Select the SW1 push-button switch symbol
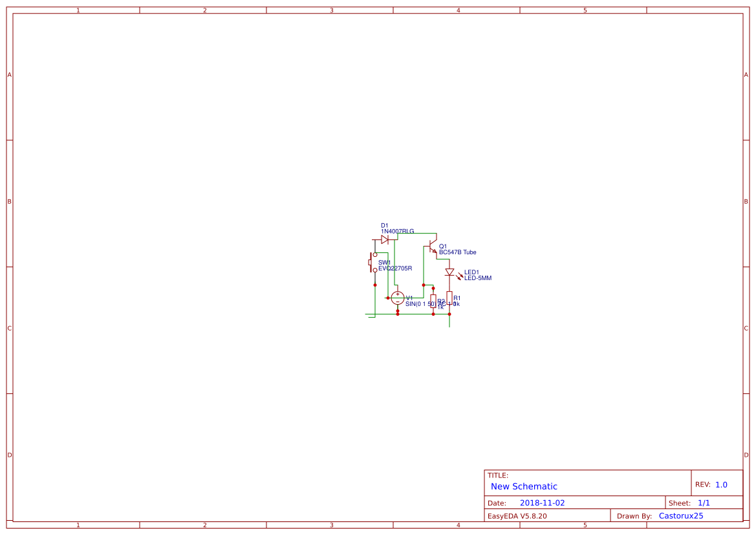 [373, 263]
